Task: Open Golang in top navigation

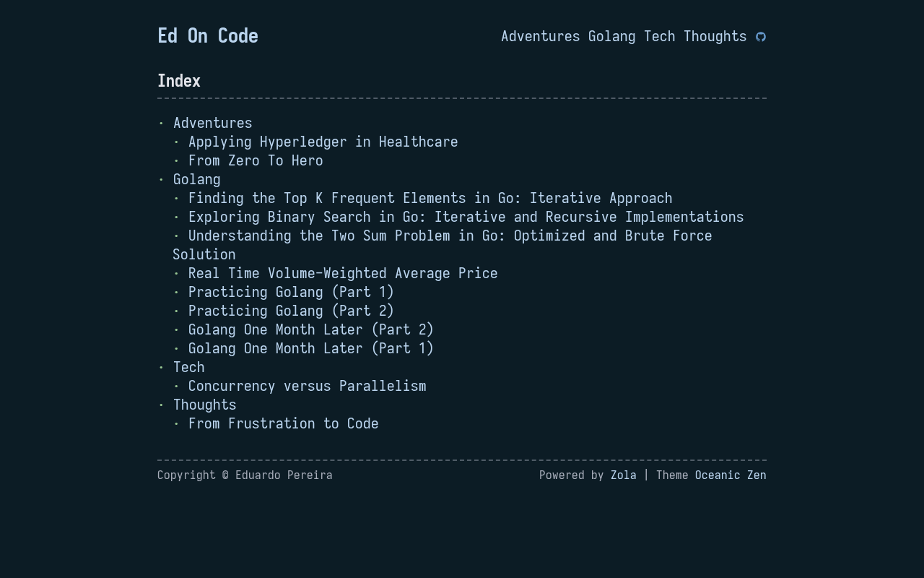Action: click(612, 36)
